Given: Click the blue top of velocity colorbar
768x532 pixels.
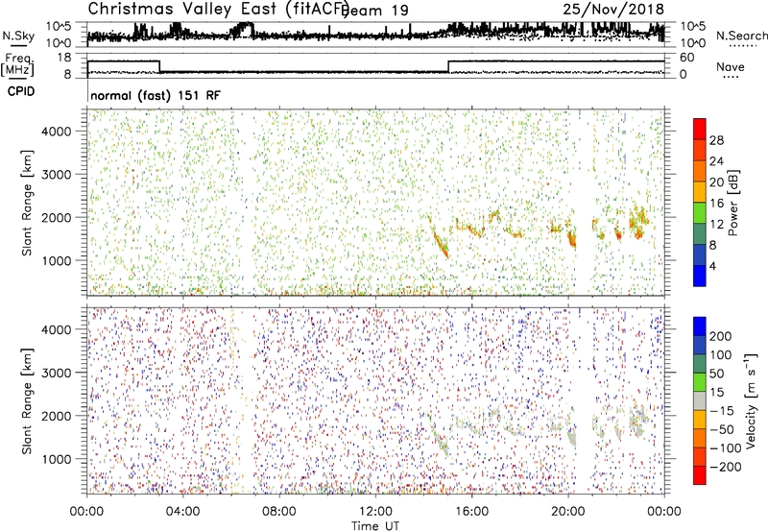Looking at the screenshot, I should (x=700, y=326).
